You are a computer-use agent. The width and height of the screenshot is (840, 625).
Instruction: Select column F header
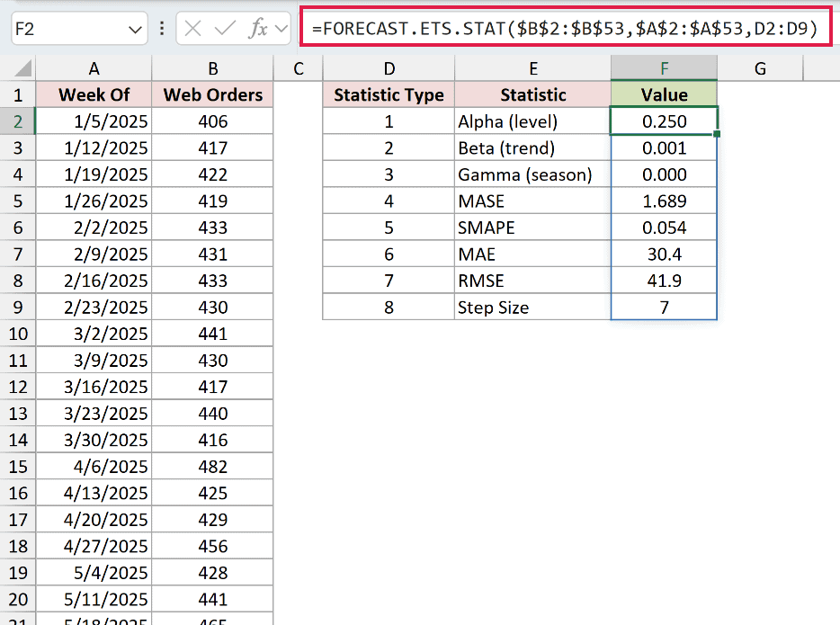point(665,68)
